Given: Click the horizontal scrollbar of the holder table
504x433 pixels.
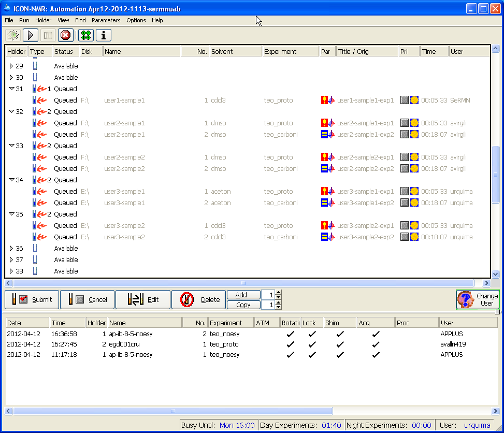Looking at the screenshot, I should (x=243, y=283).
